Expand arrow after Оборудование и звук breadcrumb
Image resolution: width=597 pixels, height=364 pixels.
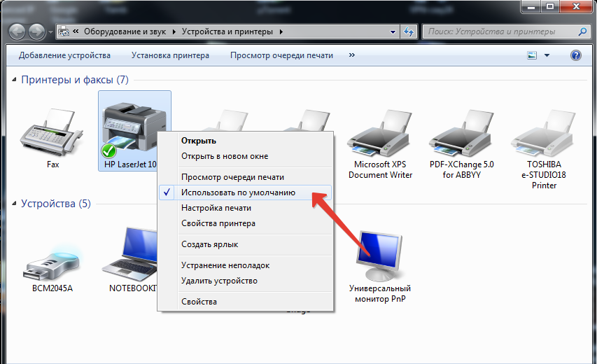174,32
